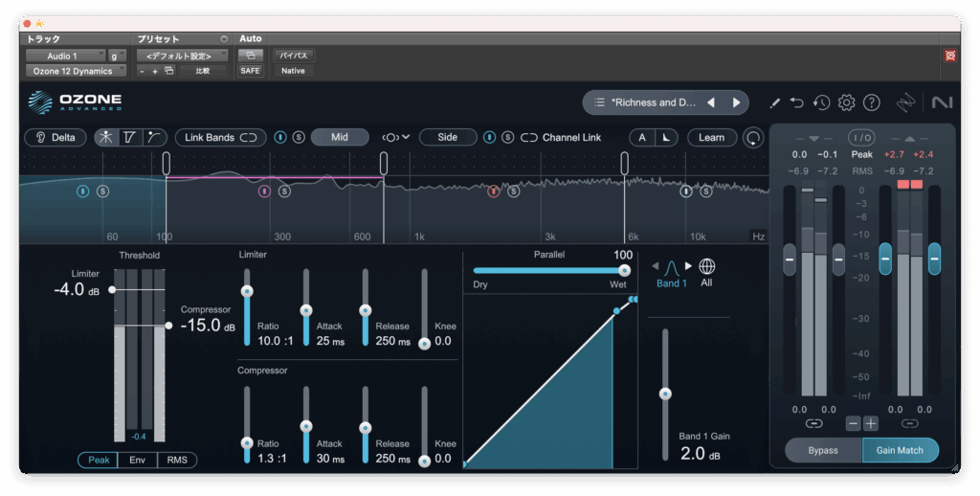Viewport: 980px width, 496px height.
Task: Click the Parallel Dry/Wet slider handle
Action: click(624, 270)
